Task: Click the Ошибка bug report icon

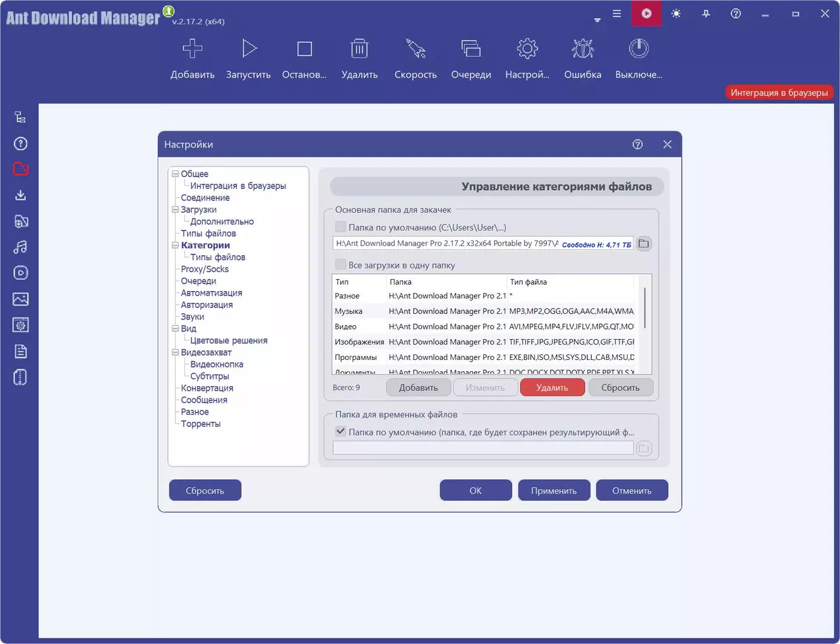Action: [x=583, y=49]
